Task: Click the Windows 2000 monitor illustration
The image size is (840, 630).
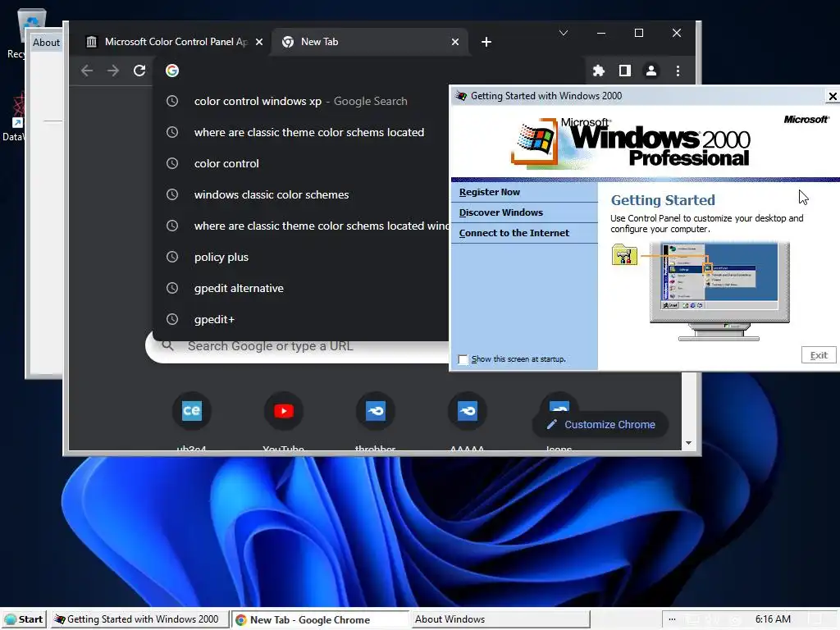Action: click(x=719, y=290)
